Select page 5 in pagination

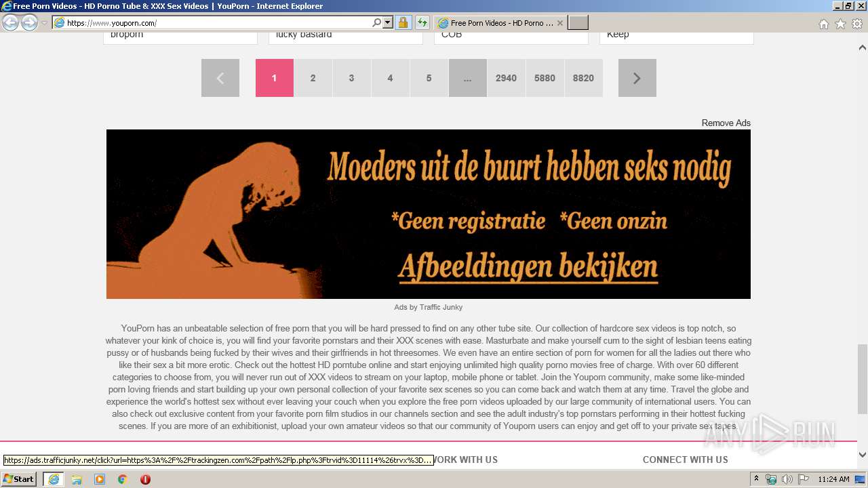click(429, 78)
